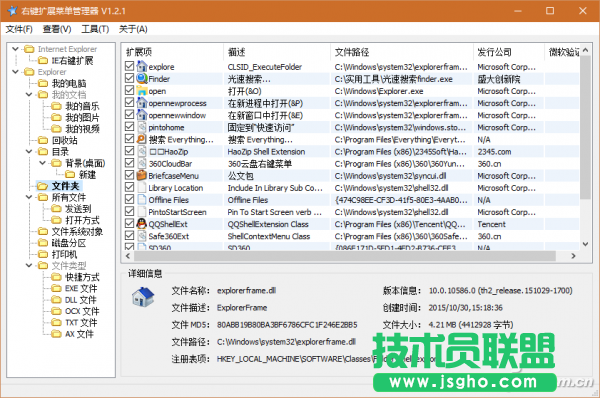Sort by the 描述 column header

pos(277,52)
